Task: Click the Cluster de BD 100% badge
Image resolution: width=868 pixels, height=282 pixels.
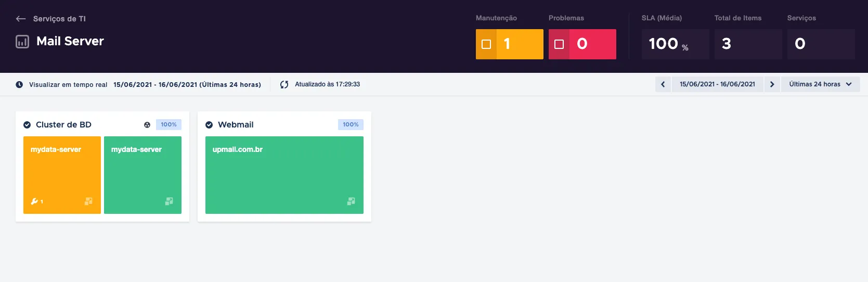Action: click(x=169, y=124)
